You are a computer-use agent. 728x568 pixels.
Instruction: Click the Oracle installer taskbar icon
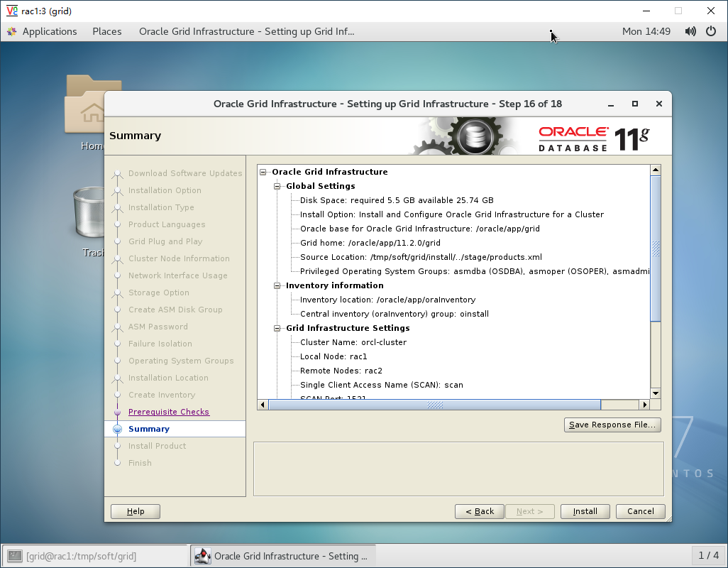(x=202, y=556)
